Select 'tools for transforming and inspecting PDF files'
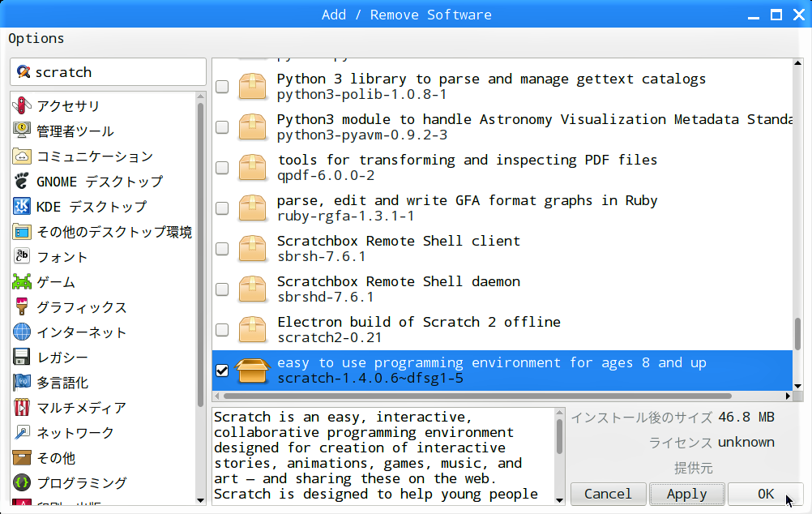Viewport: 812px width, 514px height. (502, 167)
